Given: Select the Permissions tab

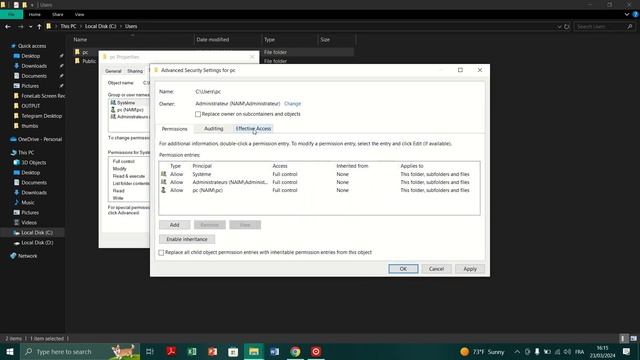Looking at the screenshot, I should [x=174, y=129].
